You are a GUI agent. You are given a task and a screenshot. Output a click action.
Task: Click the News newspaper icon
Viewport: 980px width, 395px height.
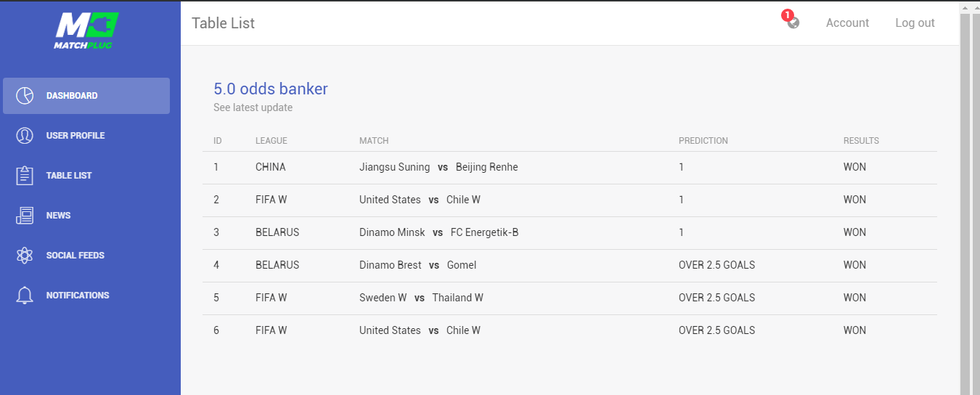[25, 216]
